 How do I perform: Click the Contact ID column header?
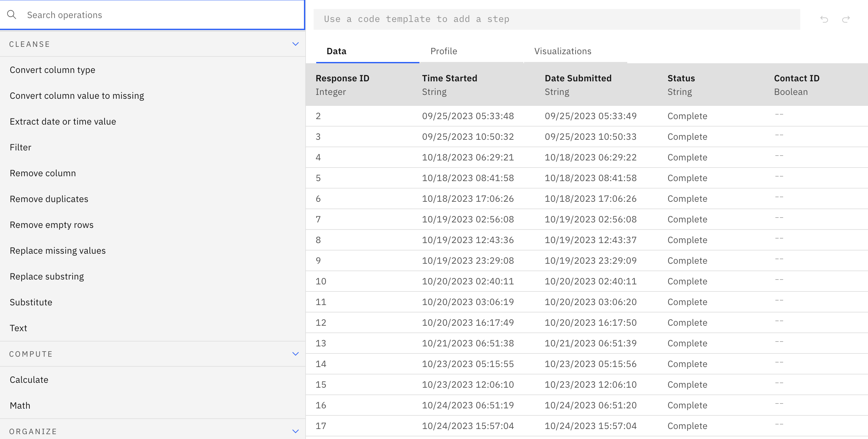pyautogui.click(x=797, y=78)
